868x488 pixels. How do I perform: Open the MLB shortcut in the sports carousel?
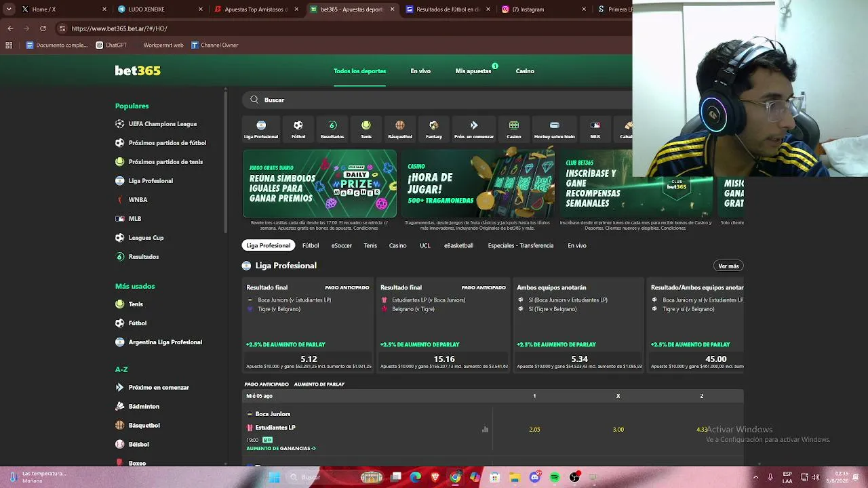click(595, 129)
